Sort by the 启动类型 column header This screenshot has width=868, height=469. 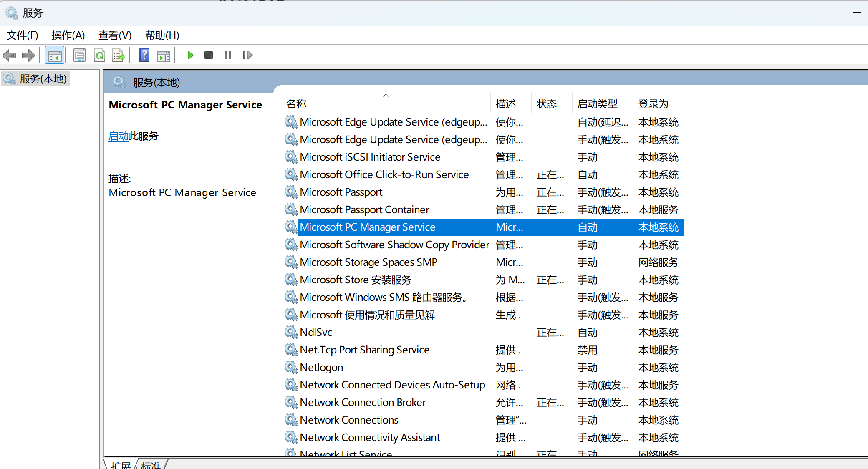point(597,103)
